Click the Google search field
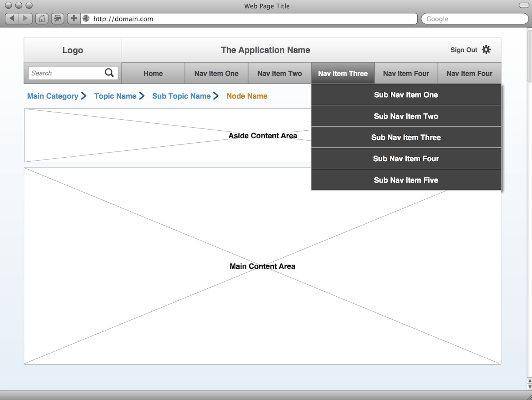532x400 pixels. tap(475, 19)
